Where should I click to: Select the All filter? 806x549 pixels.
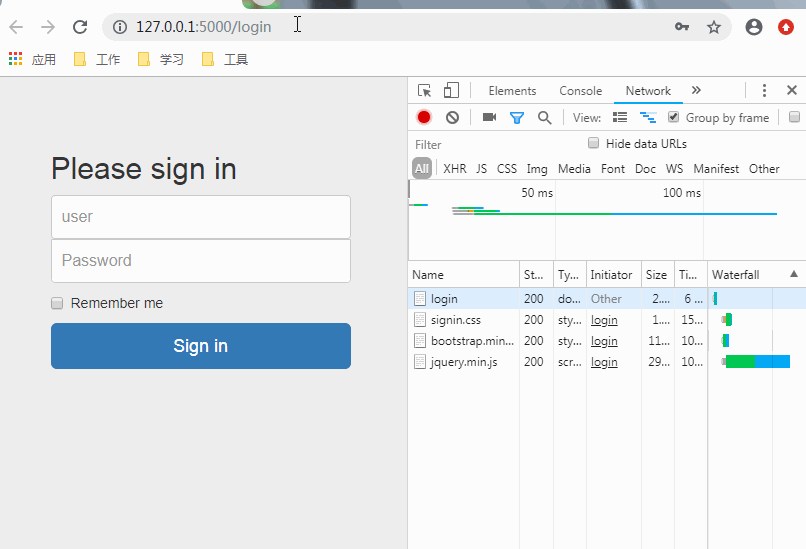pyautogui.click(x=422, y=169)
